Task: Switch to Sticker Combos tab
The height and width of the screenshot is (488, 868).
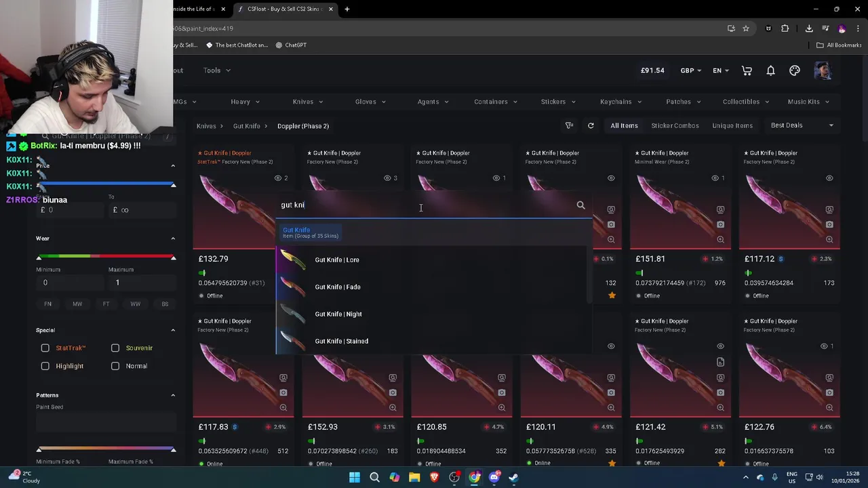Action: [675, 125]
